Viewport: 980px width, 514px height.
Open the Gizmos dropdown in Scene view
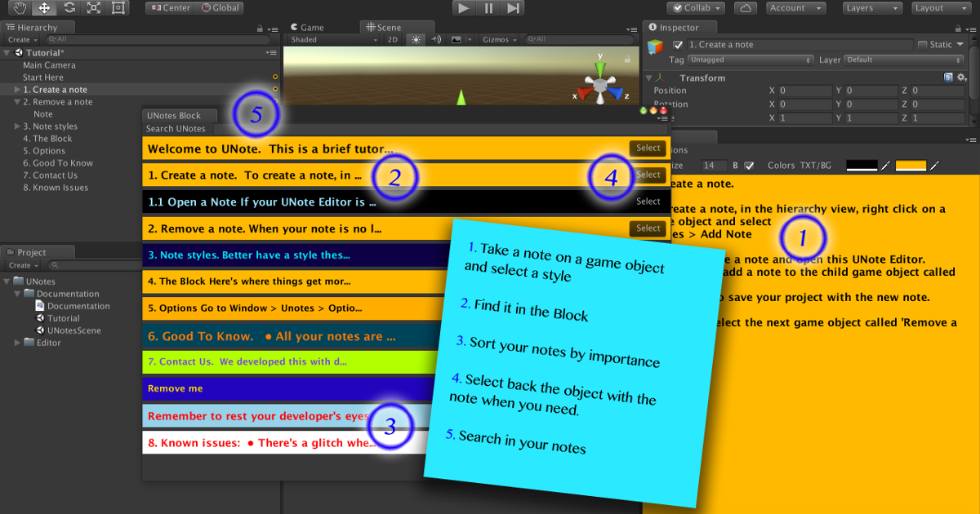click(500, 38)
